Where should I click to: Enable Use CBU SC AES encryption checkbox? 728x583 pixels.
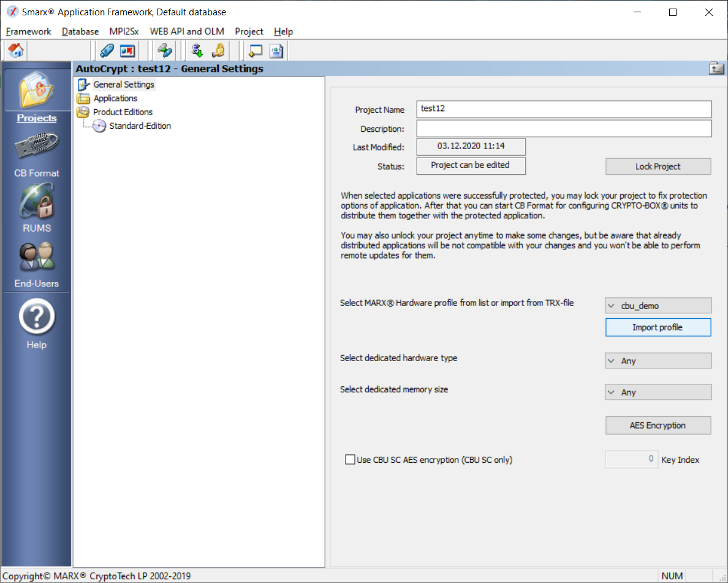pyautogui.click(x=350, y=460)
